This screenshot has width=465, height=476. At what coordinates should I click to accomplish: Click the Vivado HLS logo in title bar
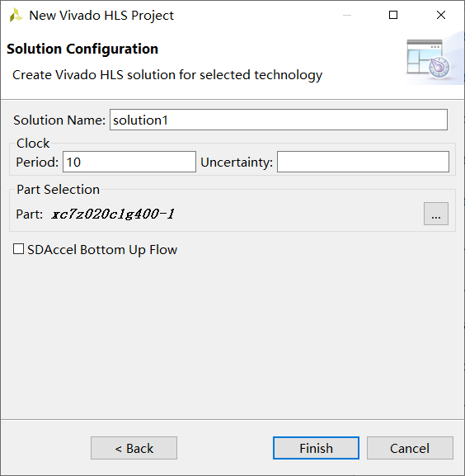pos(16,15)
